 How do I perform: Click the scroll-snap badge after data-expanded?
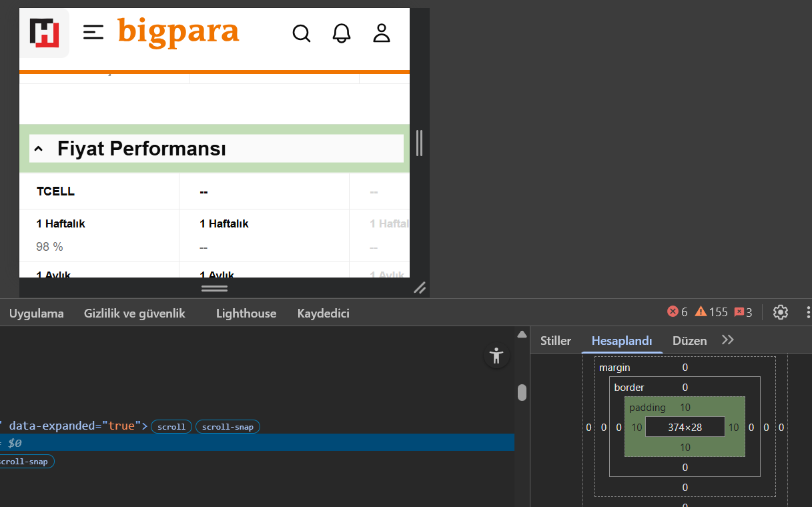(x=228, y=427)
